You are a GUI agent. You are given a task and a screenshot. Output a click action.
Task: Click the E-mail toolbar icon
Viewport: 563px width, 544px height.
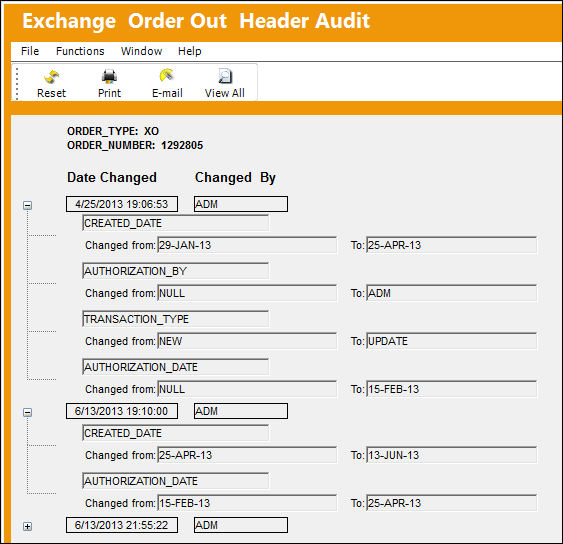167,76
